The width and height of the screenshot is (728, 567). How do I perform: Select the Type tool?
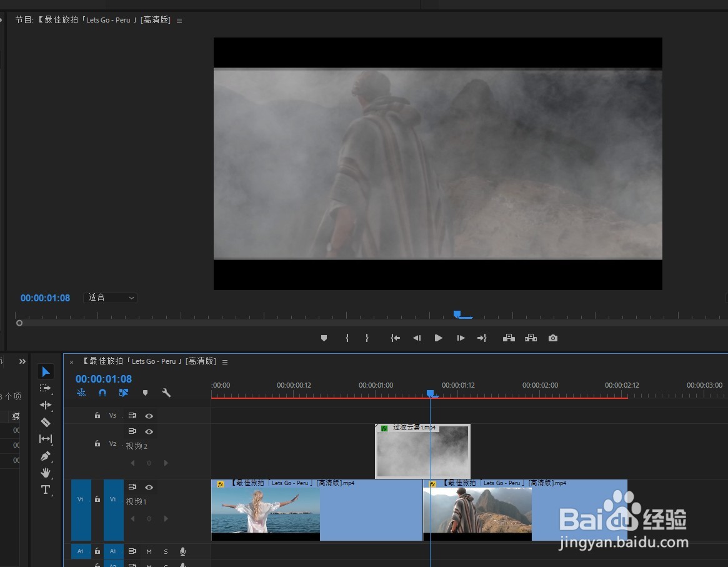pyautogui.click(x=46, y=489)
